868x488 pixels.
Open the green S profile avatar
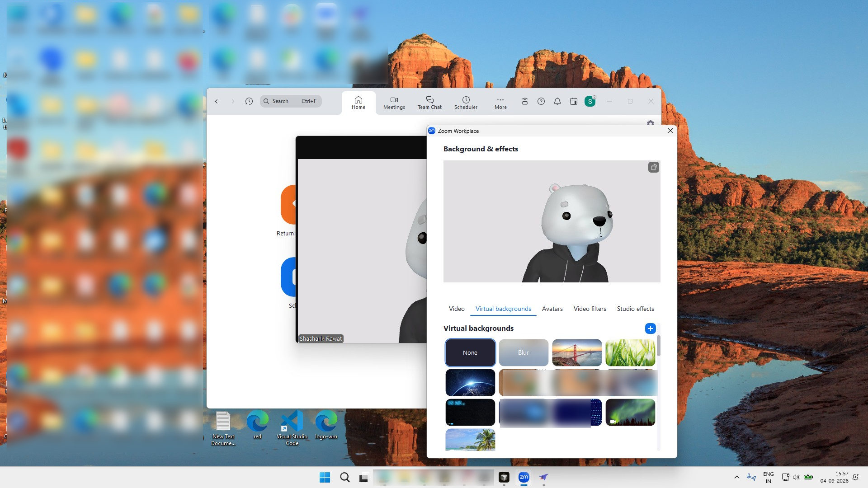(x=590, y=101)
